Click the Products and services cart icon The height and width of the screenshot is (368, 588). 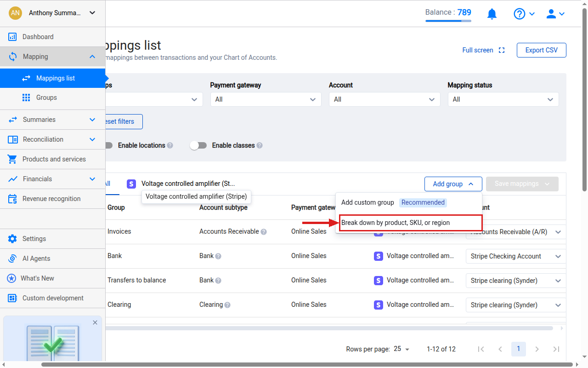[13, 159]
